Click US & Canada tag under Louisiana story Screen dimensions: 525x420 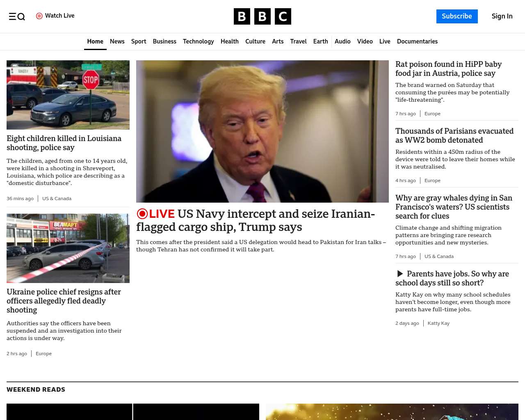coord(57,199)
